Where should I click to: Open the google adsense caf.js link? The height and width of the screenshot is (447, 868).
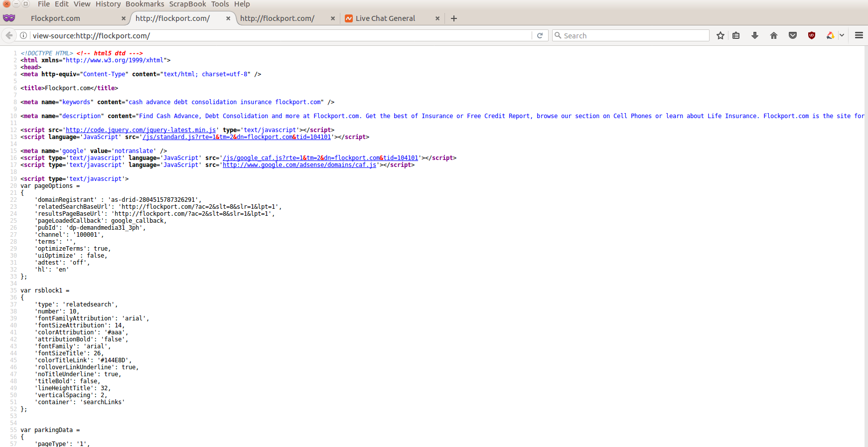click(x=299, y=165)
